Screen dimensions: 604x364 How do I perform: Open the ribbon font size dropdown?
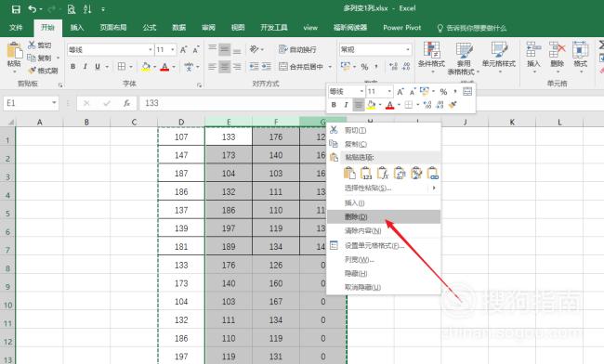coord(173,49)
